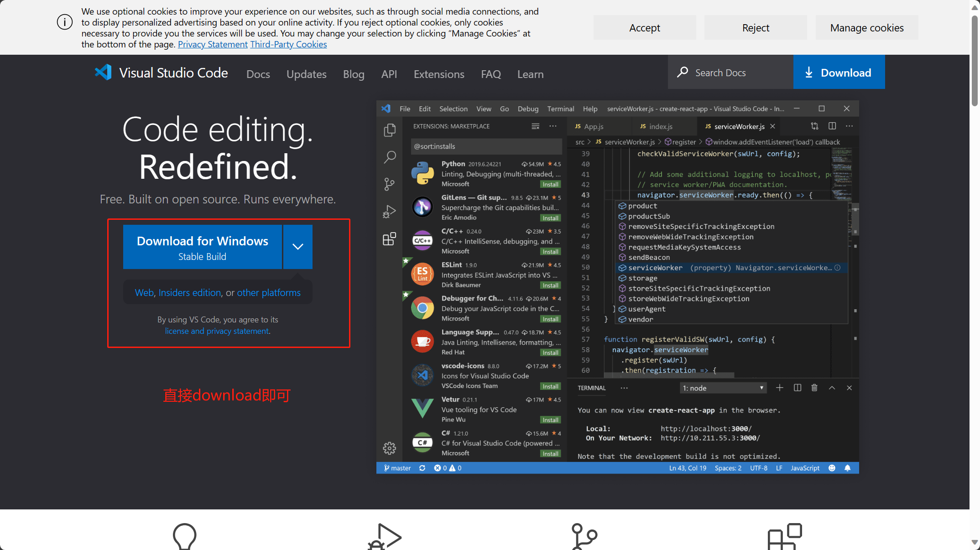Screen dimensions: 980x550
Task: Open the Docs nav item
Action: tap(258, 74)
